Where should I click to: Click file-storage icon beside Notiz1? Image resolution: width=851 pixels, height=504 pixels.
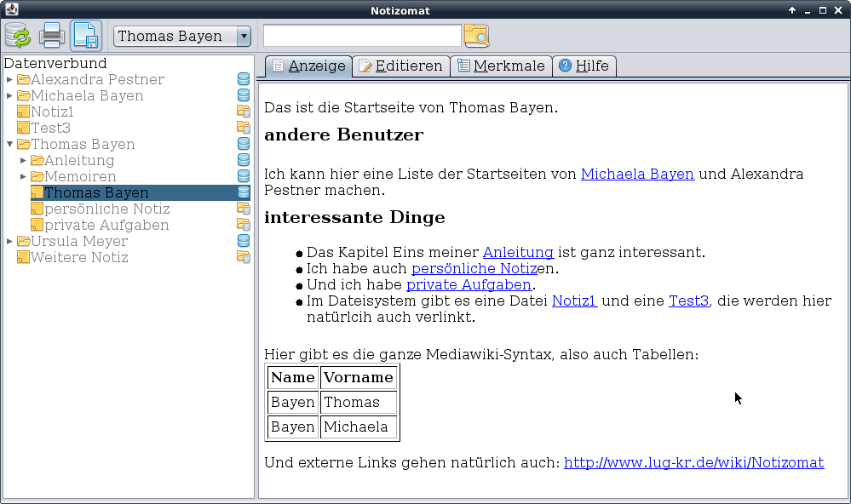[244, 112]
